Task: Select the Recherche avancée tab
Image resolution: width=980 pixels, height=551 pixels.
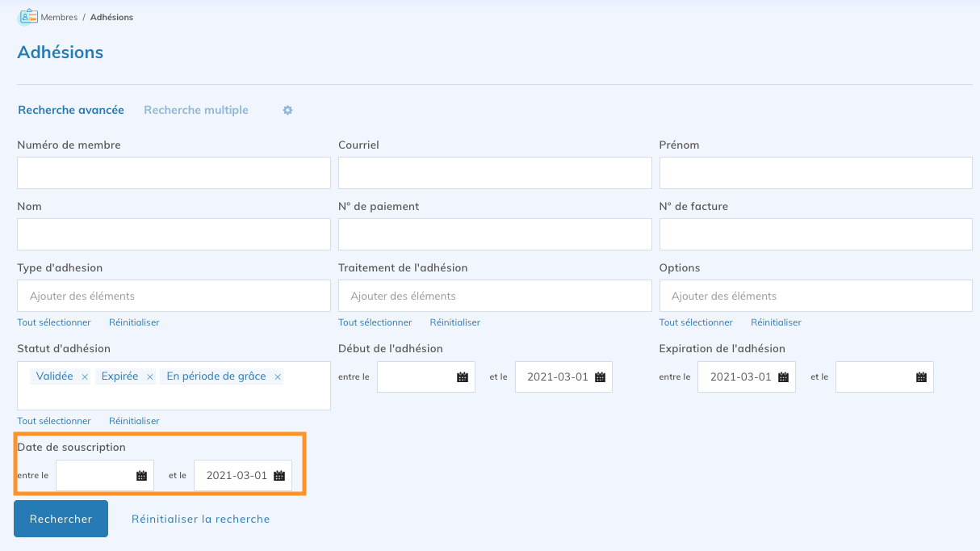Action: tap(71, 110)
